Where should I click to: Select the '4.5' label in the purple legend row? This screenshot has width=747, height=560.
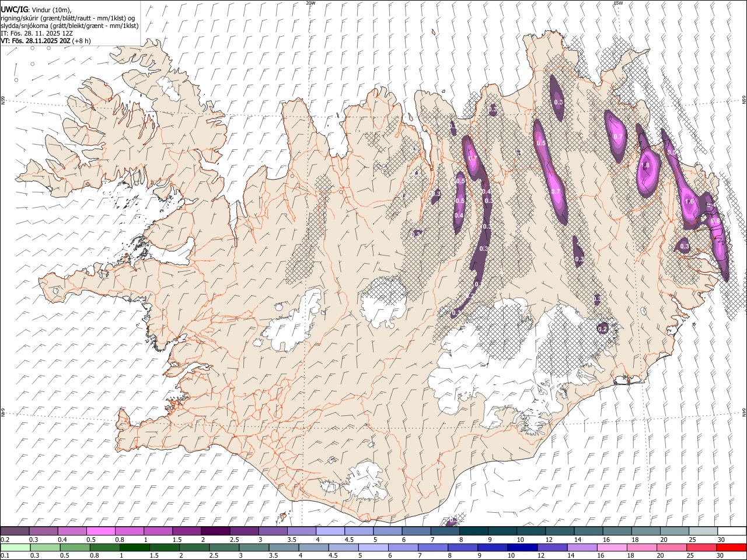pyautogui.click(x=349, y=540)
